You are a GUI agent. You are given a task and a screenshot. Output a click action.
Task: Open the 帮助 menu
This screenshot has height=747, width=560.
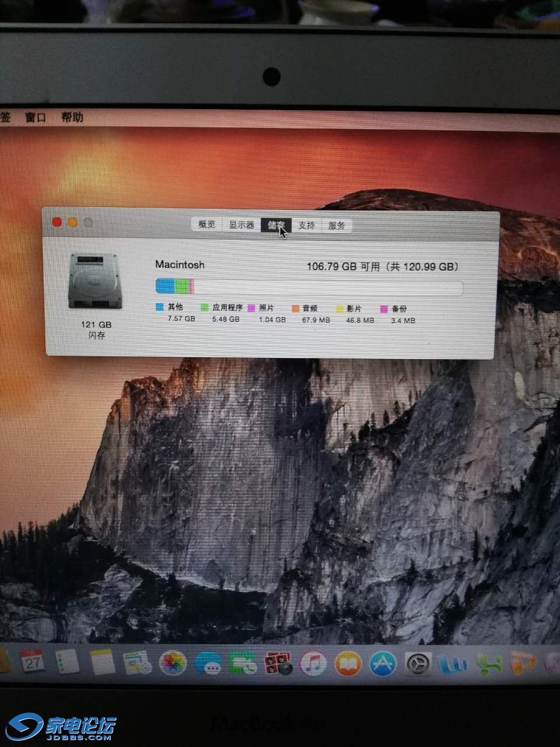72,117
